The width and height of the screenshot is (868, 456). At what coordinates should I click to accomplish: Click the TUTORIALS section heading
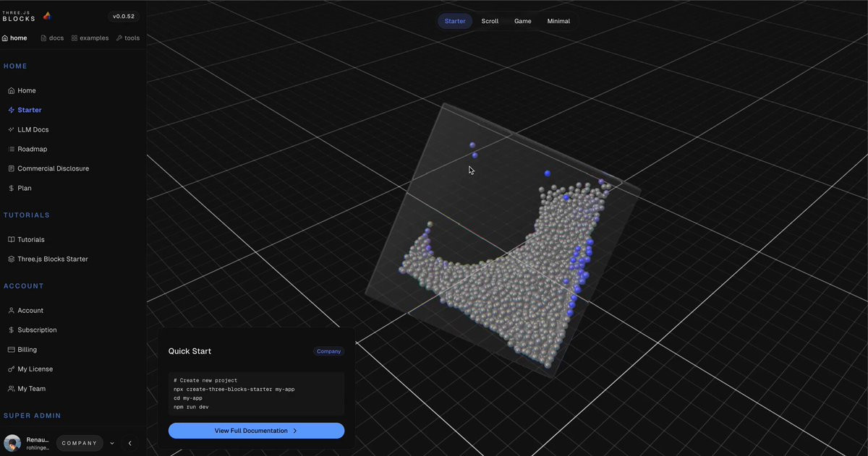click(27, 215)
